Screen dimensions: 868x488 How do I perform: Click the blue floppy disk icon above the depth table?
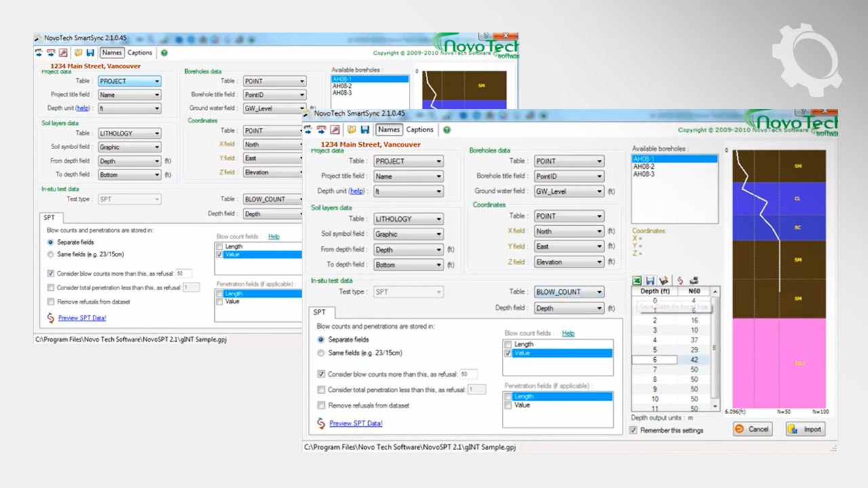[x=650, y=280]
